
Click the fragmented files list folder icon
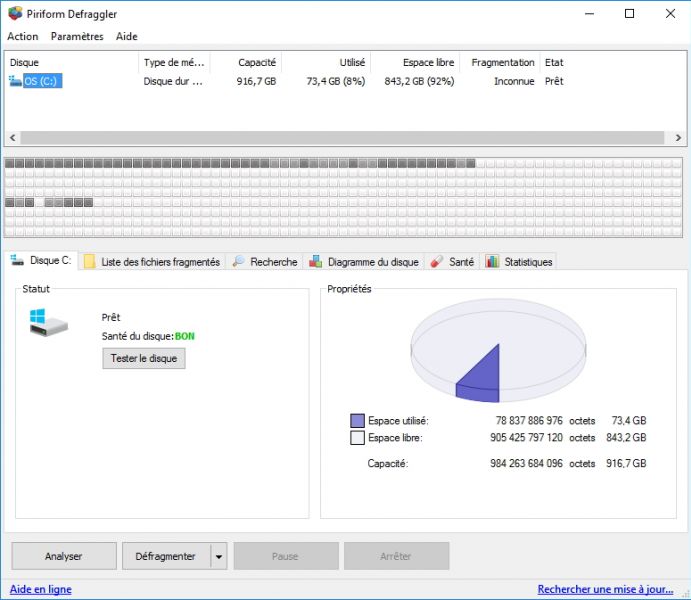[x=89, y=261]
